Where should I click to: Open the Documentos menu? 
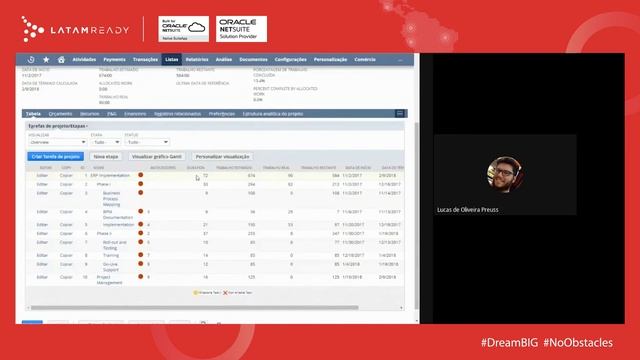(253, 60)
